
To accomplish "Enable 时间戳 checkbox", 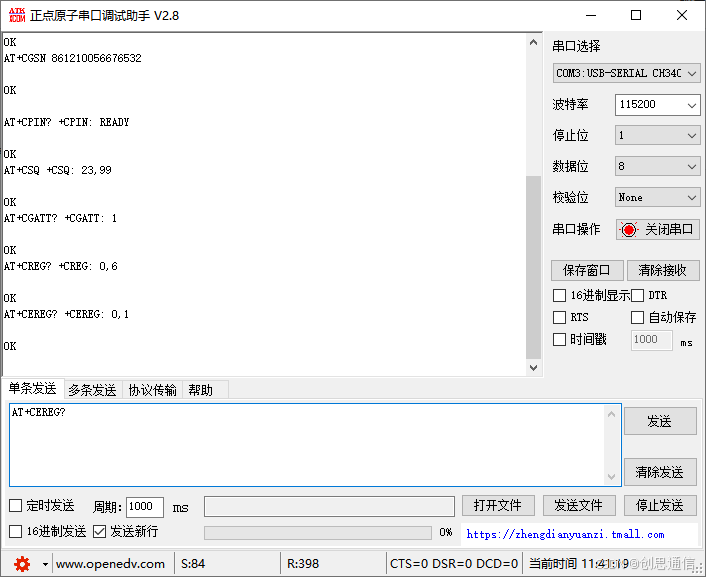I will [x=559, y=339].
